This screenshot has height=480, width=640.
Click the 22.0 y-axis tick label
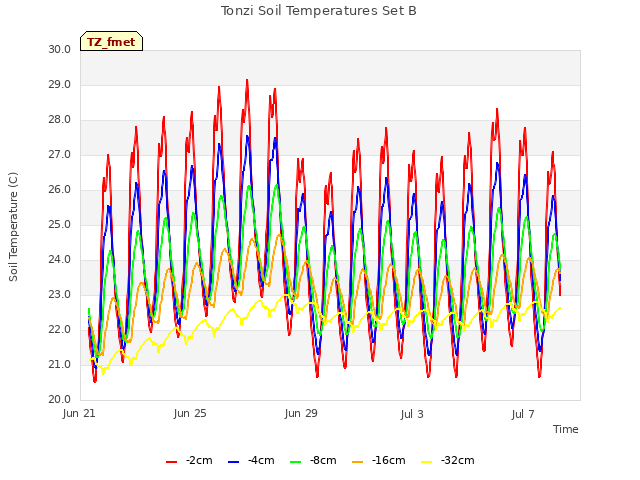coord(60,329)
